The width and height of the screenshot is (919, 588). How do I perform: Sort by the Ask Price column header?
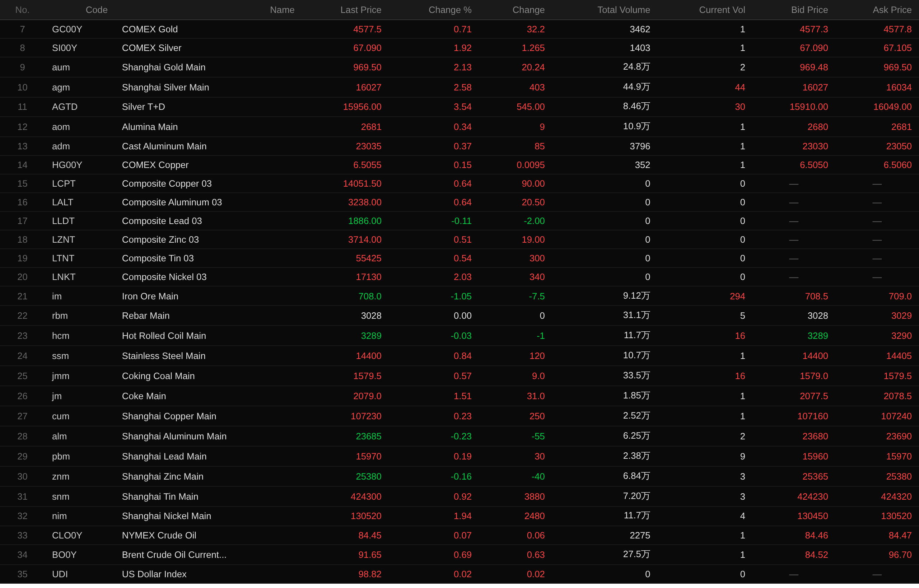pyautogui.click(x=892, y=10)
